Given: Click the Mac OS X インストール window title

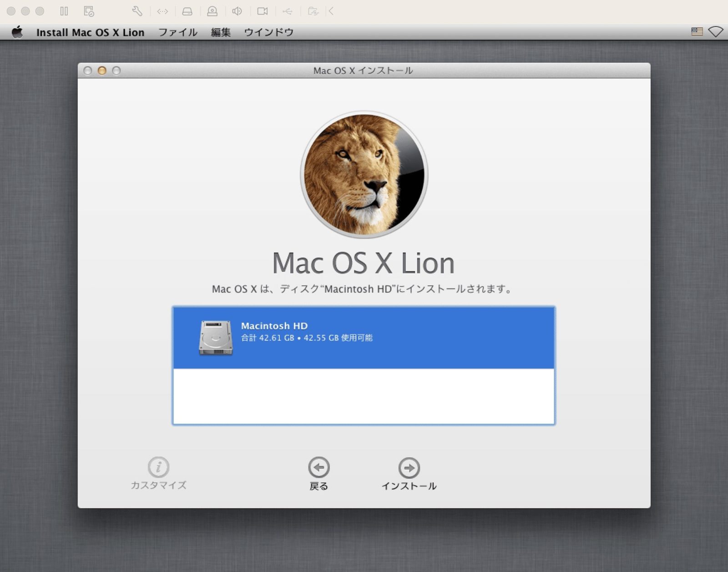Looking at the screenshot, I should 363,71.
